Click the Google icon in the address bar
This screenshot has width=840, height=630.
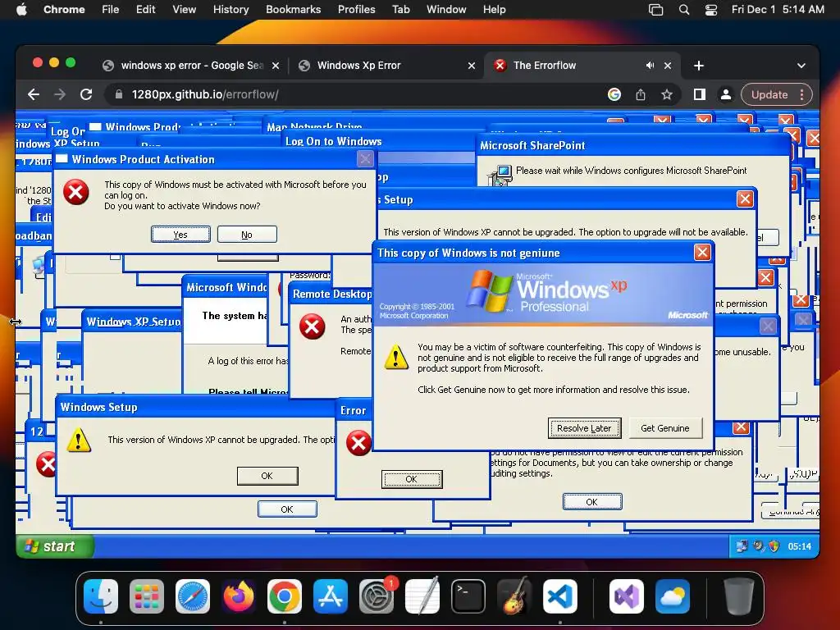click(x=614, y=94)
